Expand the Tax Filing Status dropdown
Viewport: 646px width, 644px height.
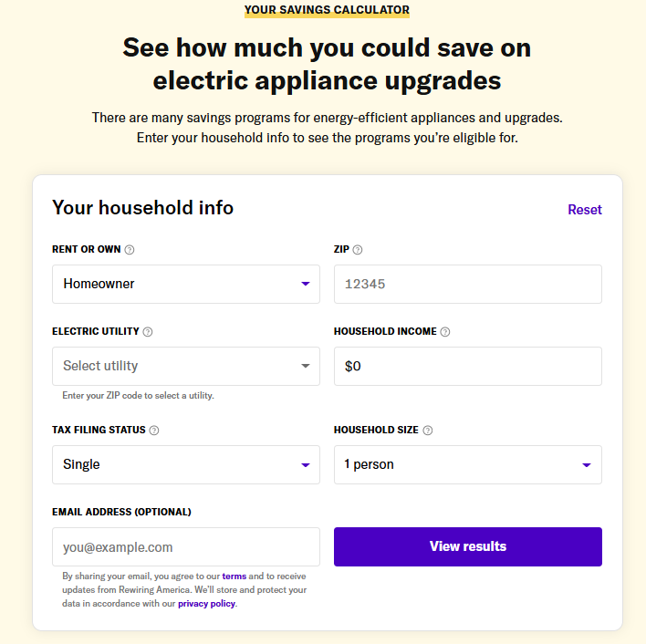coord(185,464)
